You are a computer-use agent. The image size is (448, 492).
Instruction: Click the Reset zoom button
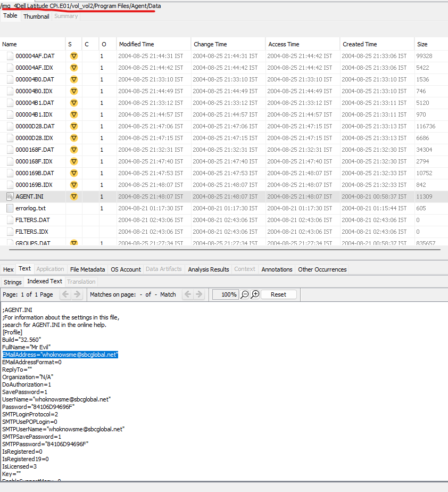(x=278, y=294)
